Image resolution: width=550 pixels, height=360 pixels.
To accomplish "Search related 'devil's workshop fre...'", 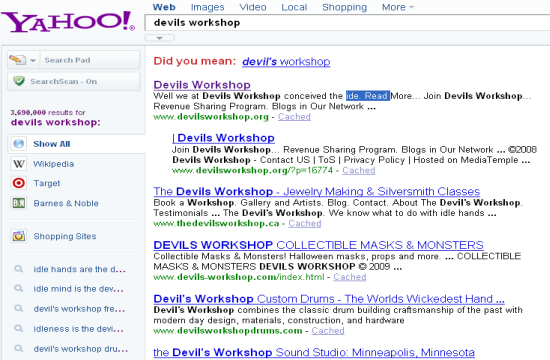I will [x=80, y=309].
